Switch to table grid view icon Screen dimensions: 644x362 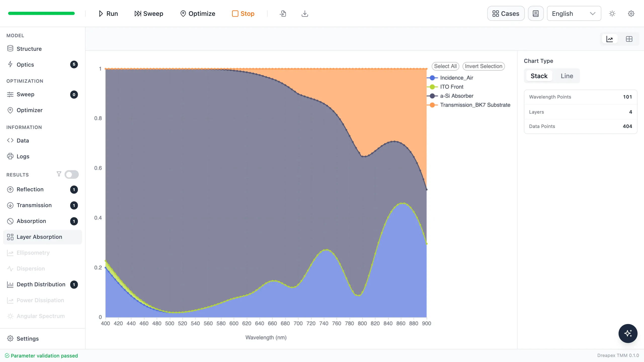[x=629, y=39]
